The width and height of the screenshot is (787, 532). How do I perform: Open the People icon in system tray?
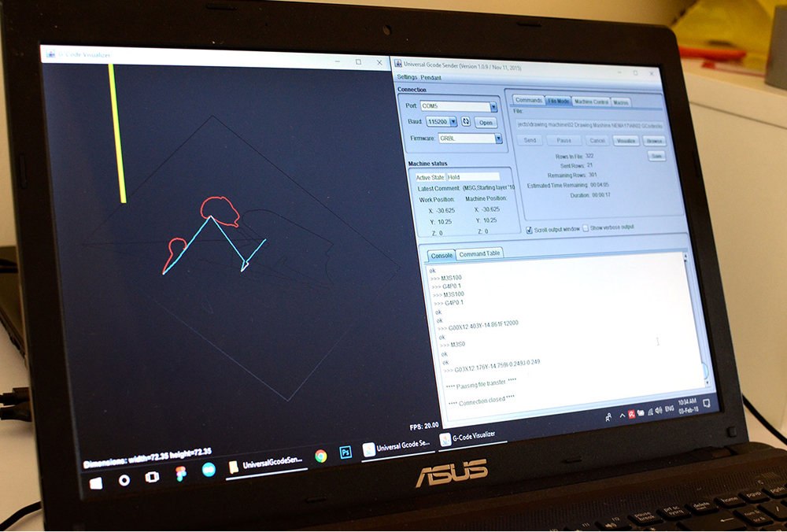[608, 416]
